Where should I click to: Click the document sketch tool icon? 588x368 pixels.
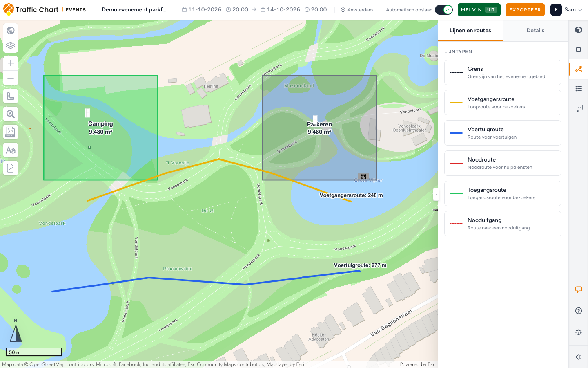pos(11,168)
